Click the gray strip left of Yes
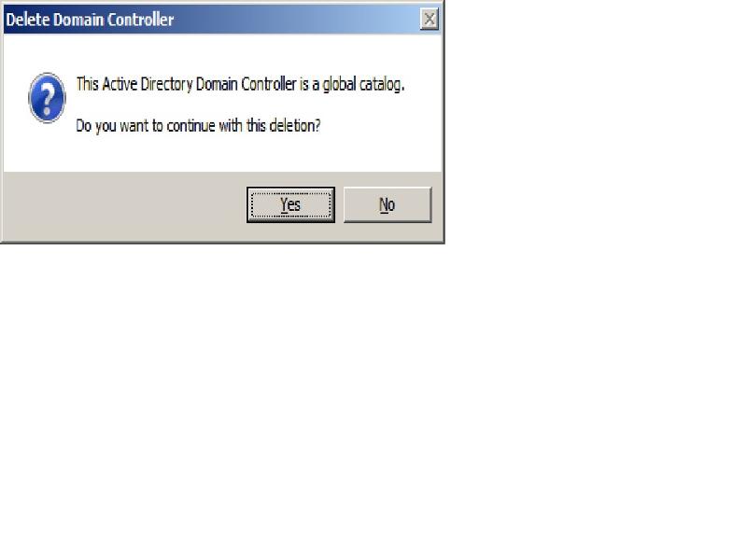 [x=125, y=206]
